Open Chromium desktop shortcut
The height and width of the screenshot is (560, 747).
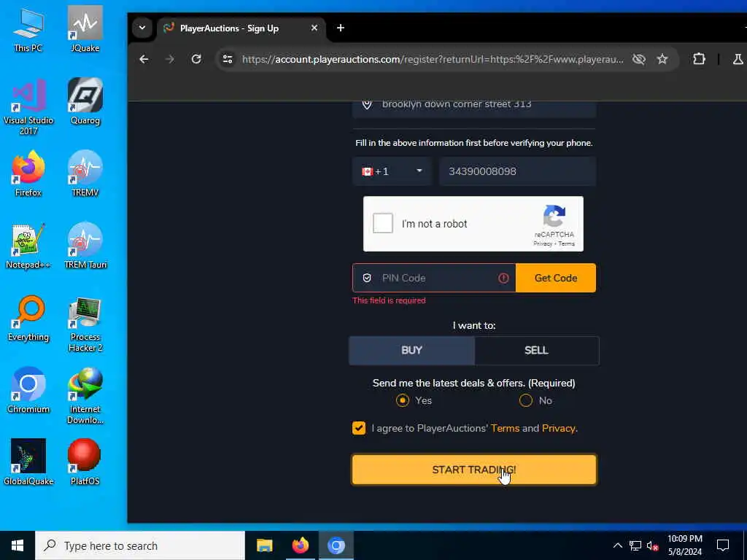coord(28,391)
